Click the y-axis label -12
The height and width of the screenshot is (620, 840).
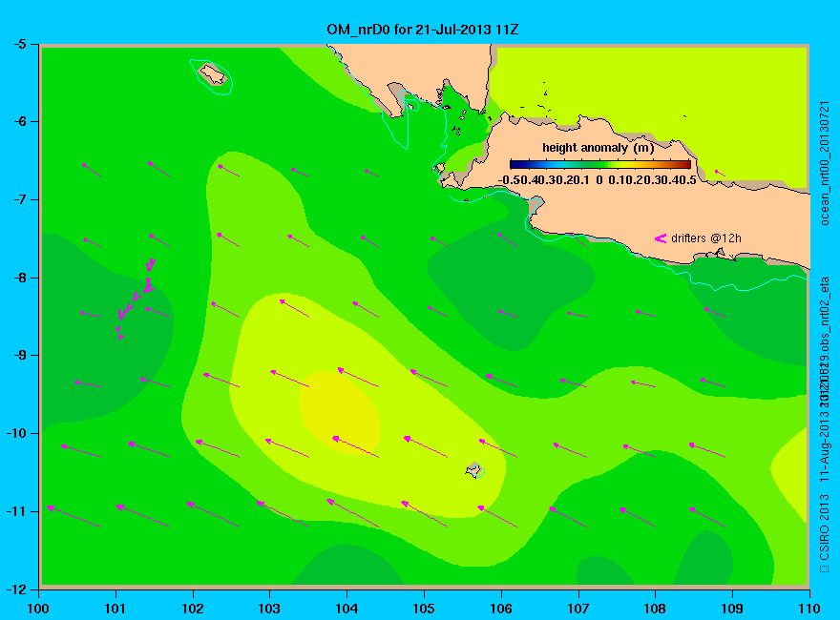pos(16,589)
